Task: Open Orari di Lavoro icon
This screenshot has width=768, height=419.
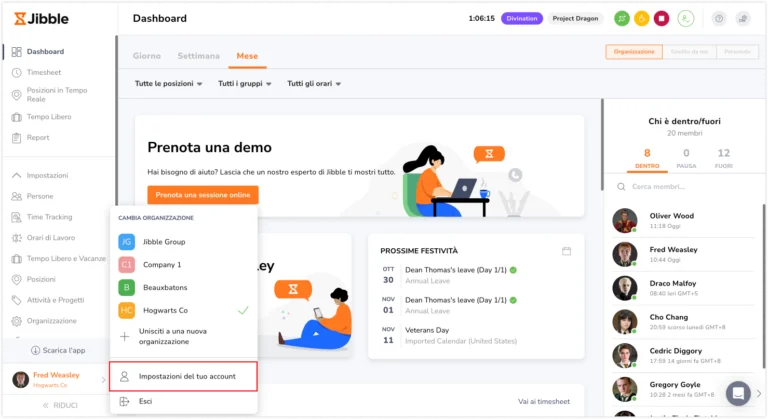Action: coord(17,238)
